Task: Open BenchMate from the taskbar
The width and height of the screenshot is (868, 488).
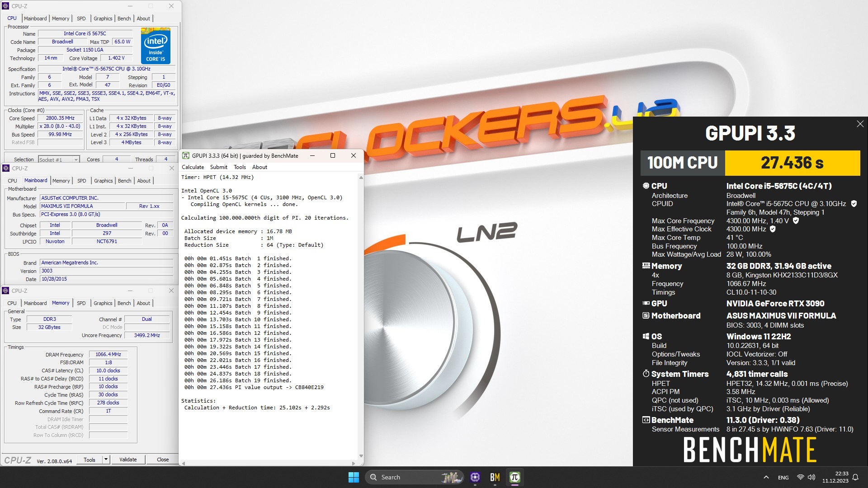Action: 495,477
